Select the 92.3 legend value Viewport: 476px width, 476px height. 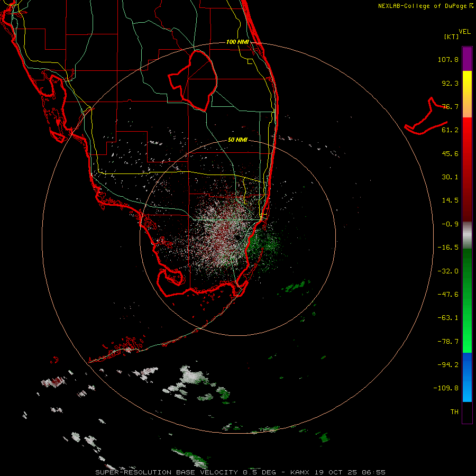pyautogui.click(x=450, y=83)
